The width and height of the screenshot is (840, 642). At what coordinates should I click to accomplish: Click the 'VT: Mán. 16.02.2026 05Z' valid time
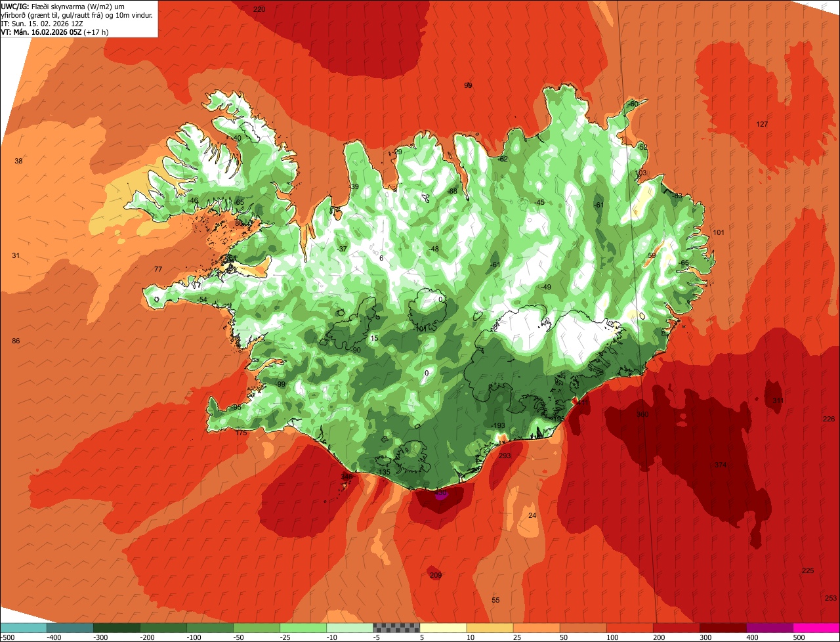pyautogui.click(x=55, y=32)
